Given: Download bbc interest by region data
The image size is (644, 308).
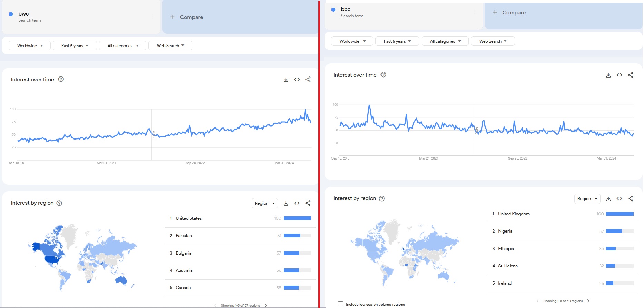Looking at the screenshot, I should (608, 199).
